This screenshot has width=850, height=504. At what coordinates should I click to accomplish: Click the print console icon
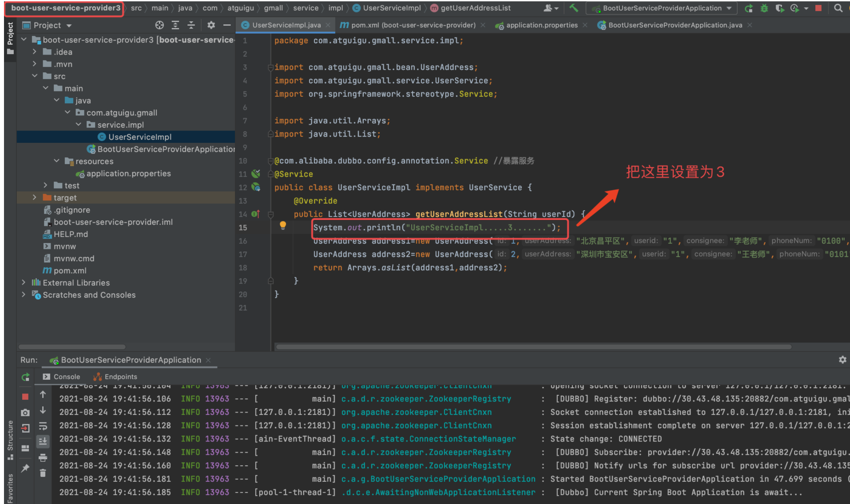pyautogui.click(x=43, y=457)
